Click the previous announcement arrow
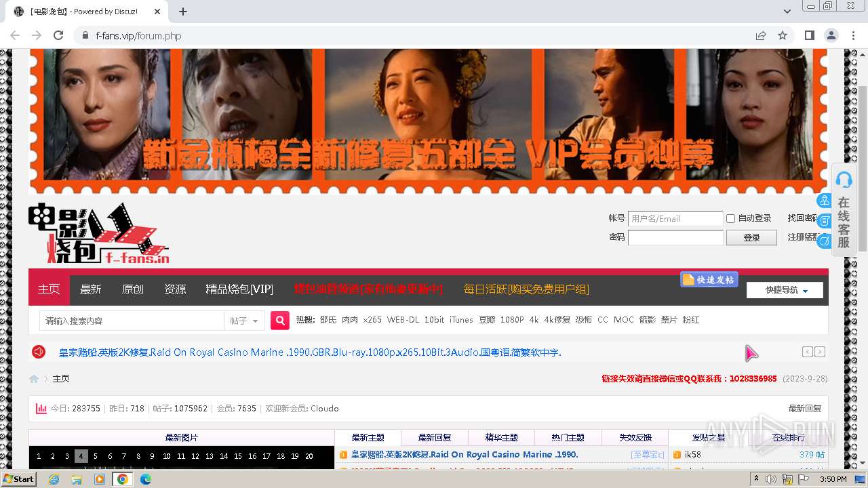The width and height of the screenshot is (868, 488). (x=807, y=352)
